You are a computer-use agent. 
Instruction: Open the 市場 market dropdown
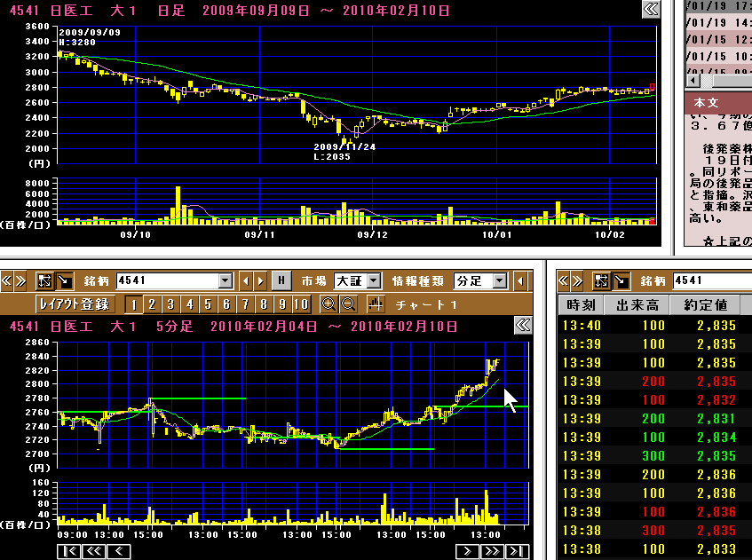click(x=374, y=281)
